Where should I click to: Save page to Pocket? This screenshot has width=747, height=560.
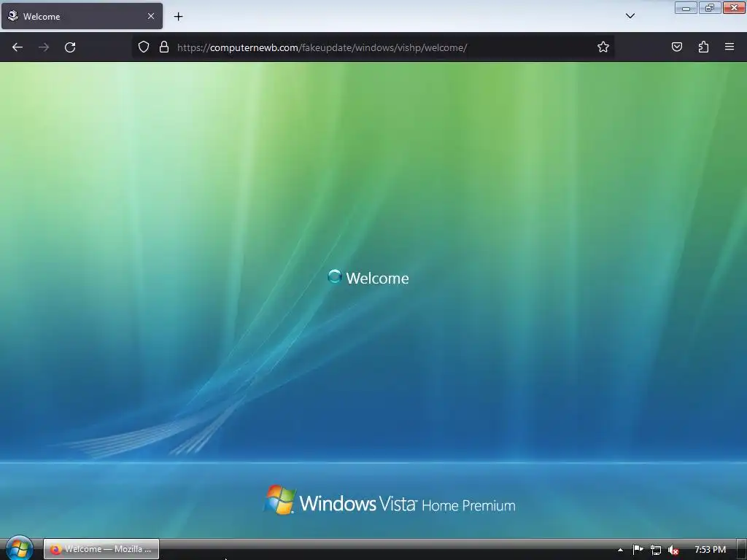point(677,47)
